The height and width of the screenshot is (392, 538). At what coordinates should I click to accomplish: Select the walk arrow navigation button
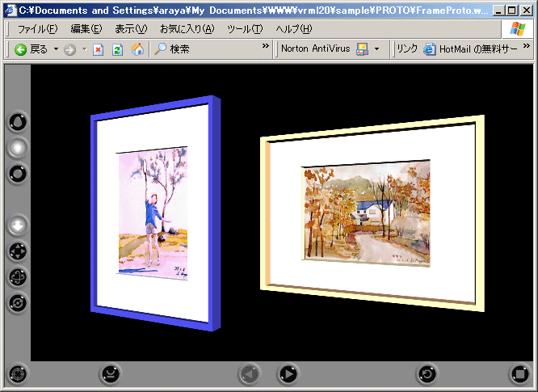point(18,226)
